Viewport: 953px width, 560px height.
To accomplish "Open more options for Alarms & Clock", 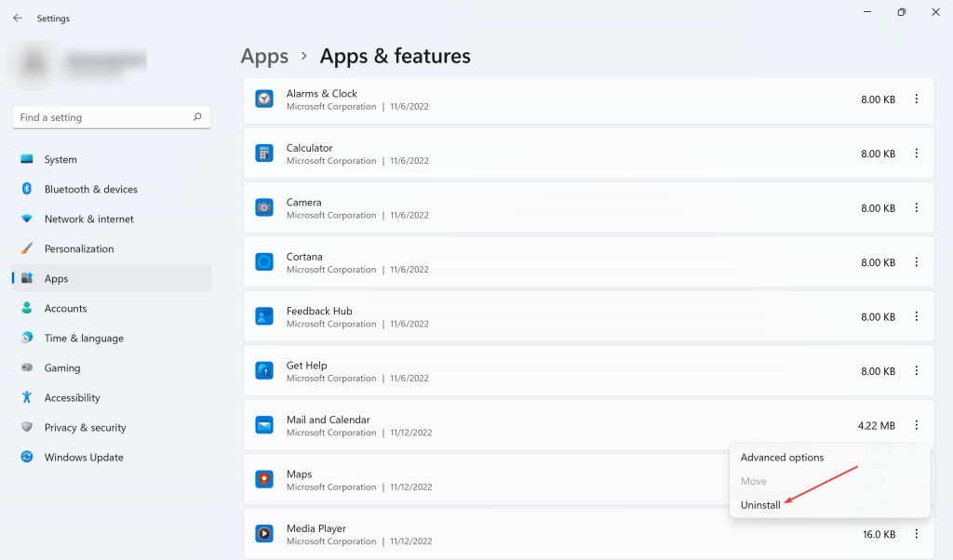I will [x=917, y=99].
